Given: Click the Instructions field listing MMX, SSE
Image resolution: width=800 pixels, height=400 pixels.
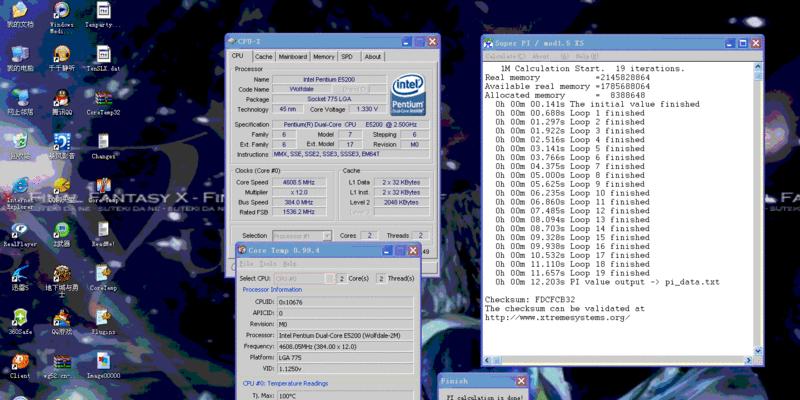Looking at the screenshot, I should (x=351, y=154).
